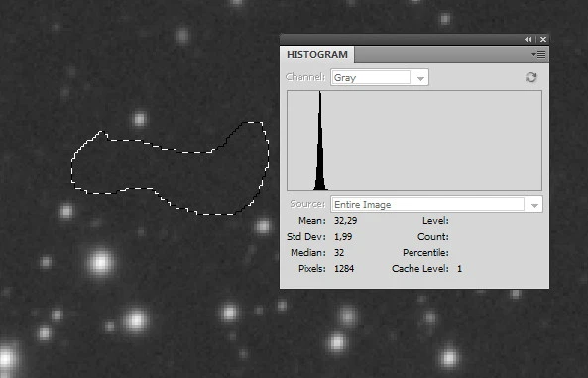The width and height of the screenshot is (588, 378).
Task: Click the Cache Level value 1
Action: point(459,269)
